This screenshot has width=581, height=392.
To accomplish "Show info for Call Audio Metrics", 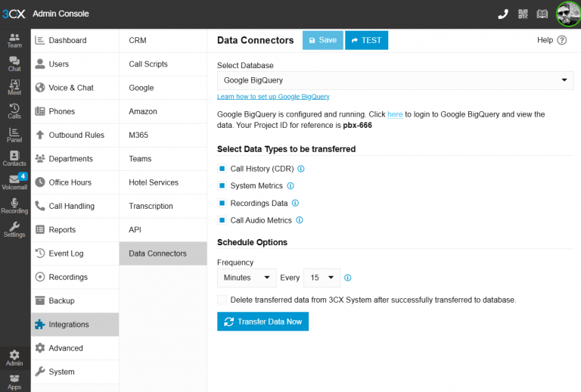I will 300,220.
